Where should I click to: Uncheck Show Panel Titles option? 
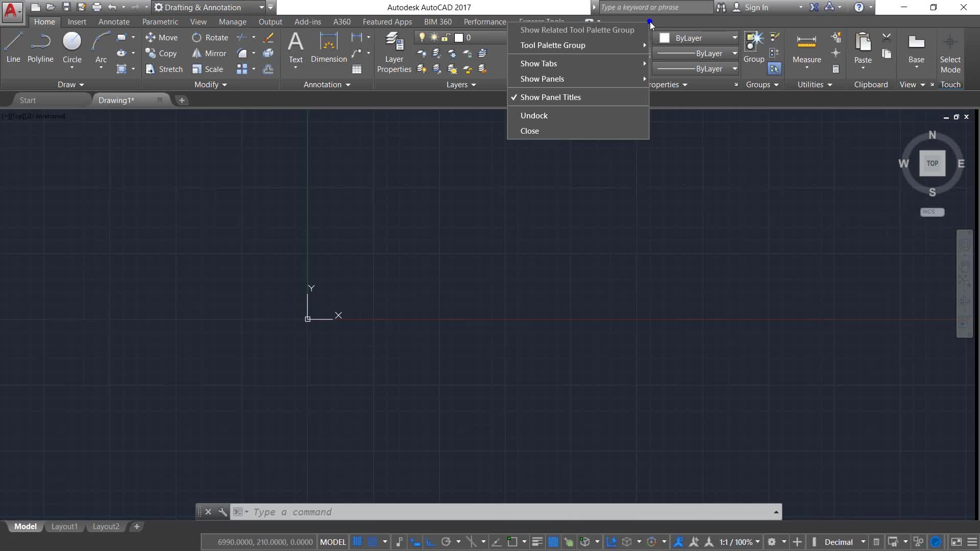(550, 97)
